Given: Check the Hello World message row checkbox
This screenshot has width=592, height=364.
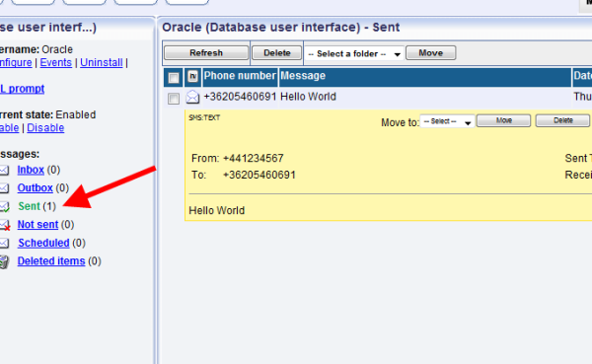Looking at the screenshot, I should (174, 99).
